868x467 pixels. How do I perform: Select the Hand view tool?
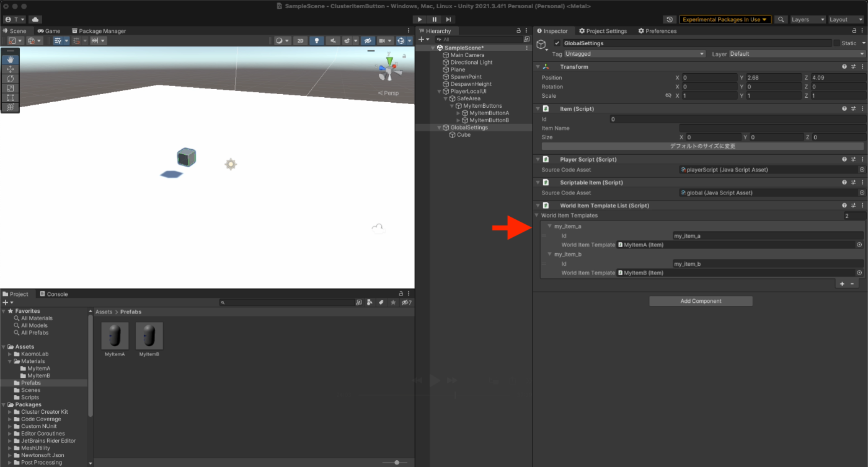(11, 60)
